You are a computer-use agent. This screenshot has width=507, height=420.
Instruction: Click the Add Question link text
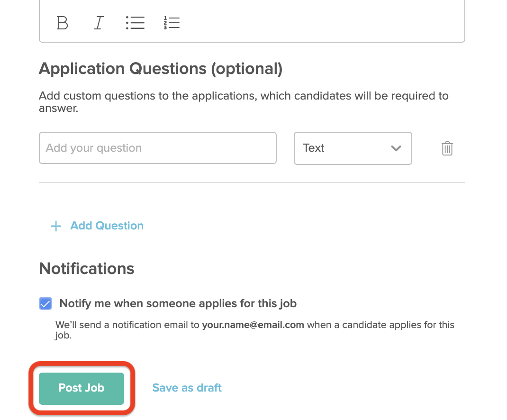coord(107,226)
